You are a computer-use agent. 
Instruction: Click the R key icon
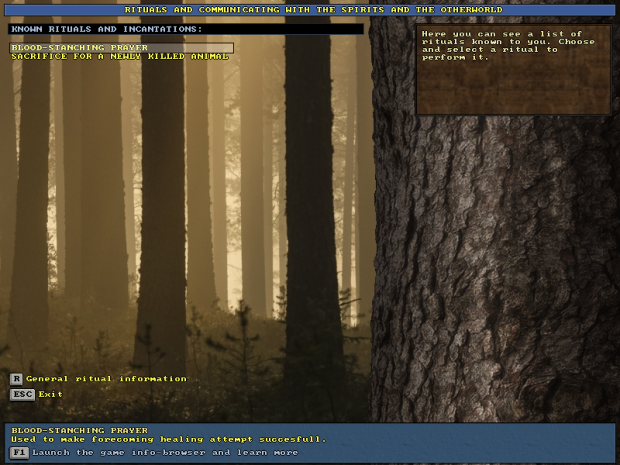click(16, 379)
